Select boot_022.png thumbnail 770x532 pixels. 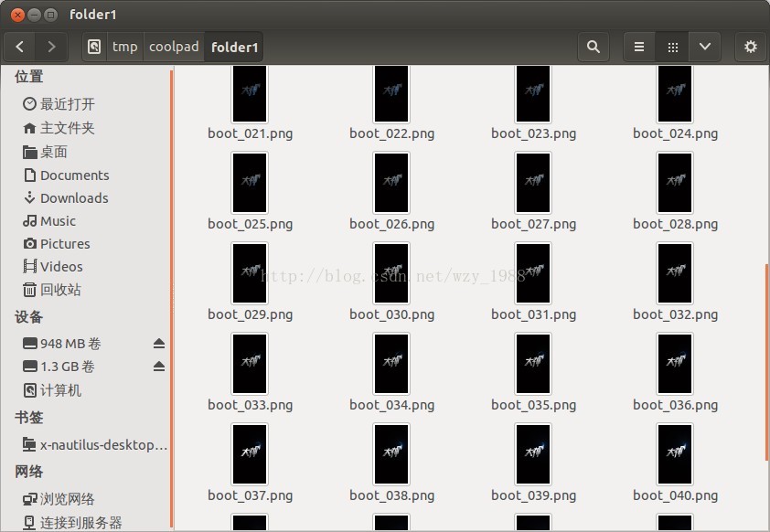pos(391,94)
